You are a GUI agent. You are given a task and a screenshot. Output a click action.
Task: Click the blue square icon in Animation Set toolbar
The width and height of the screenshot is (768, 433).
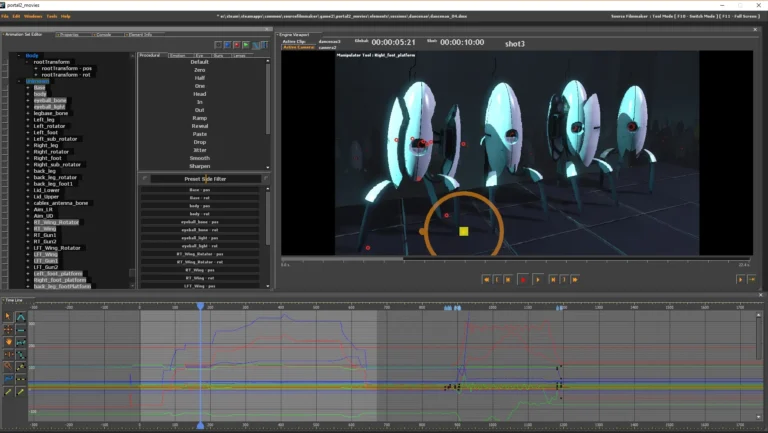(227, 45)
